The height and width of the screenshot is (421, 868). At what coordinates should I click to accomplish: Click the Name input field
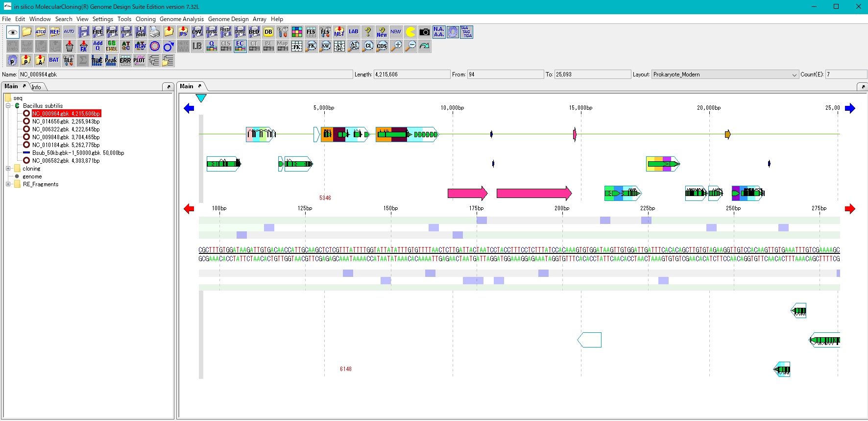tap(186, 74)
